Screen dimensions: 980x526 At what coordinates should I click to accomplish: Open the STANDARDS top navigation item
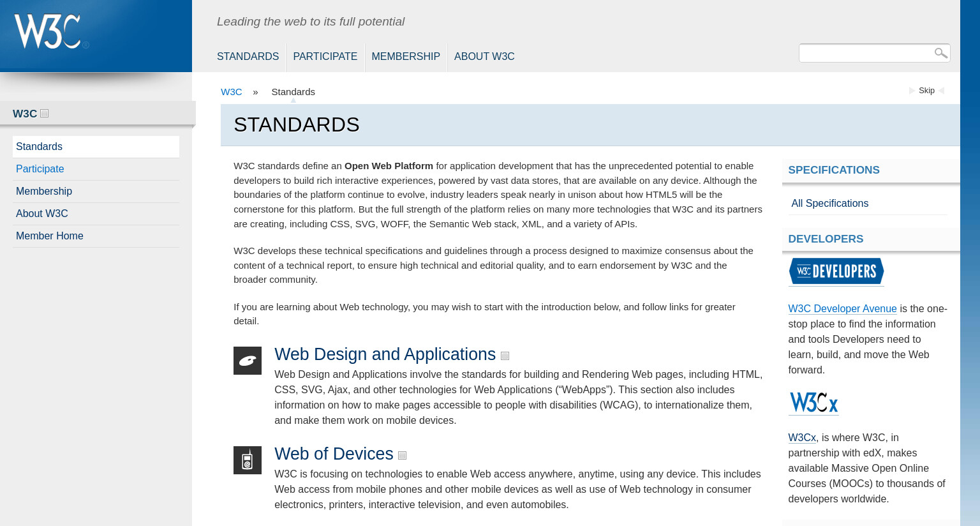tap(248, 57)
